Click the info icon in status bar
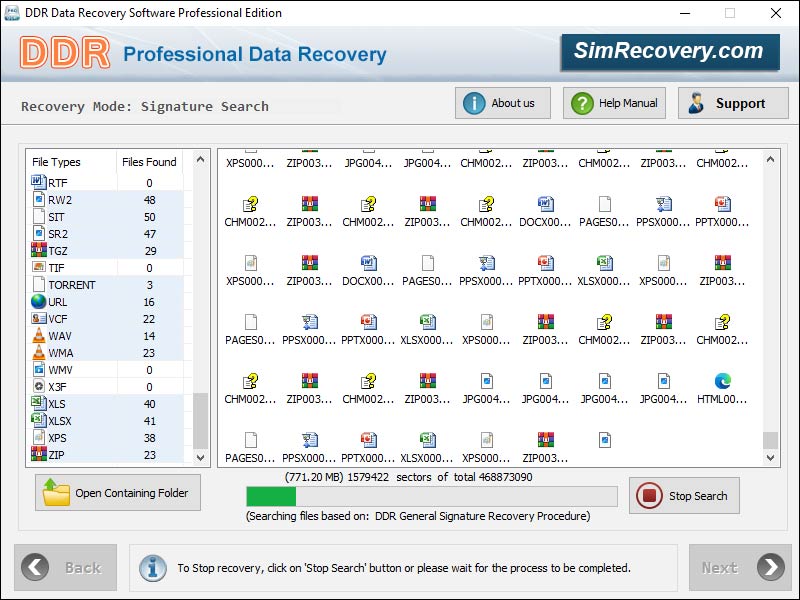Image resolution: width=800 pixels, height=600 pixels. [153, 568]
